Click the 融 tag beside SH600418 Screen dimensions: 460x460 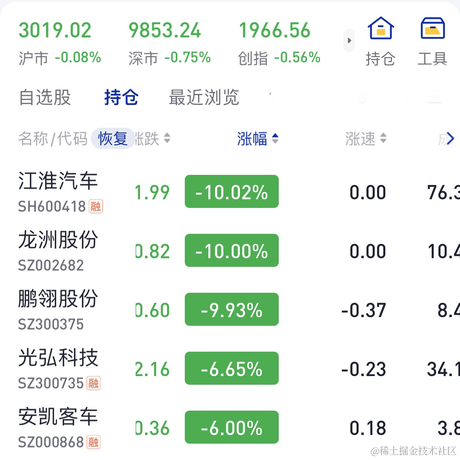pyautogui.click(x=96, y=206)
